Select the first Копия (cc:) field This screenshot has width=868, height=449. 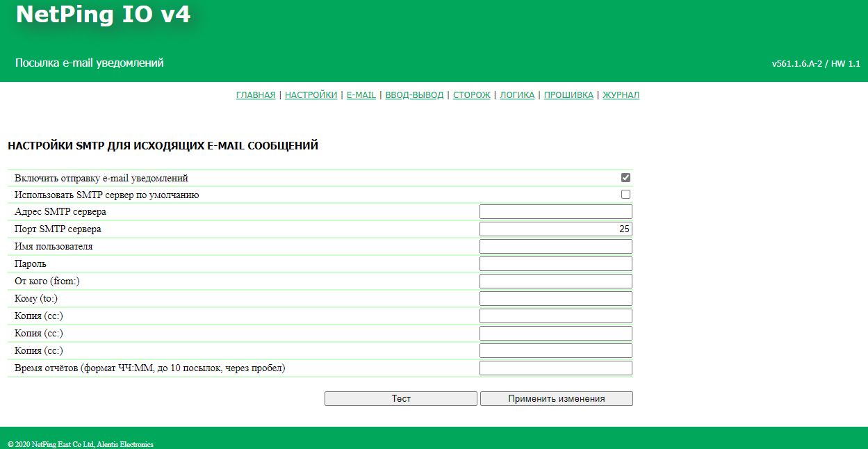point(555,316)
